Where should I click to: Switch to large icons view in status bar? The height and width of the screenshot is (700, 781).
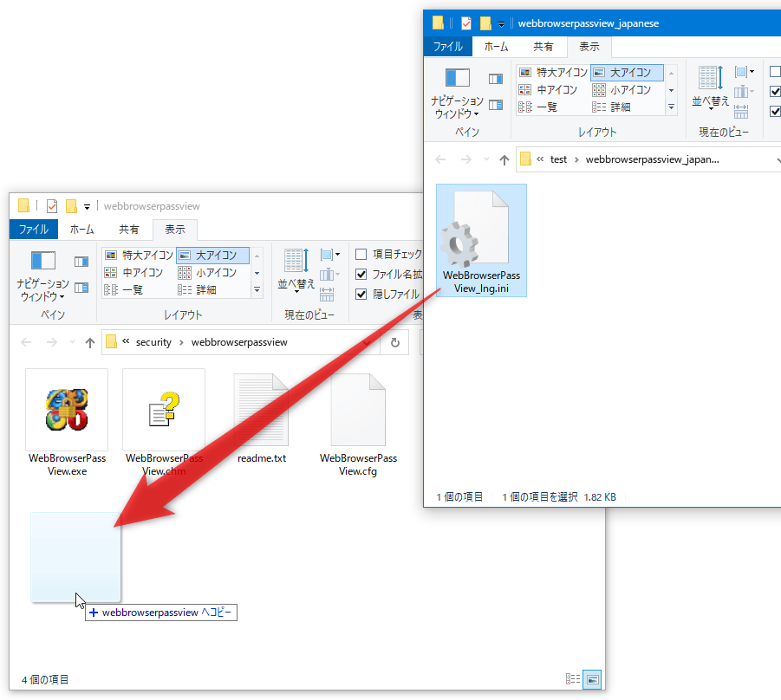tap(592, 679)
